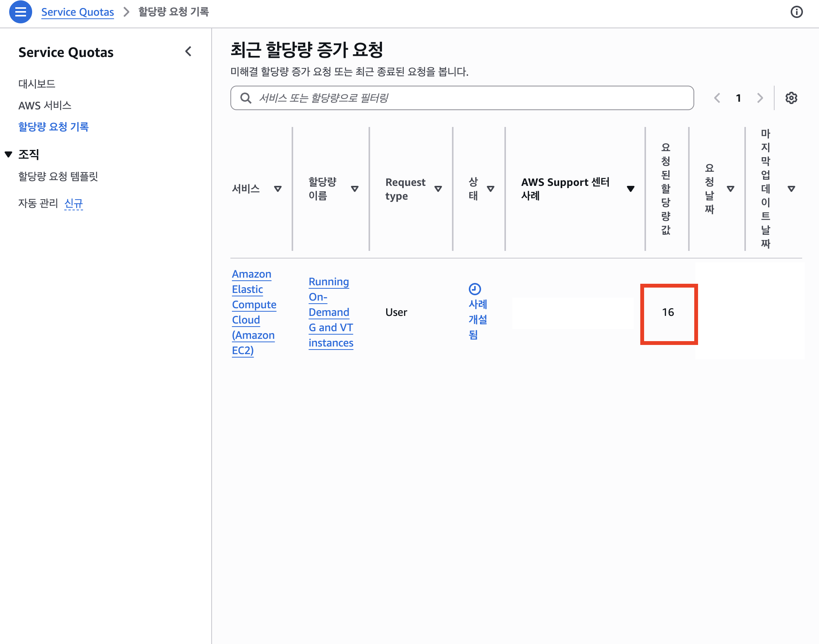Collapse the Service Quotas sidebar panel chevron

(x=188, y=52)
